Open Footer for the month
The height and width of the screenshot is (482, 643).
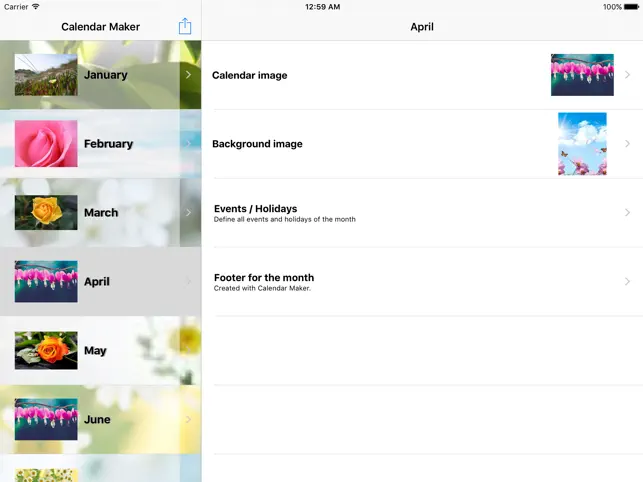point(422,281)
